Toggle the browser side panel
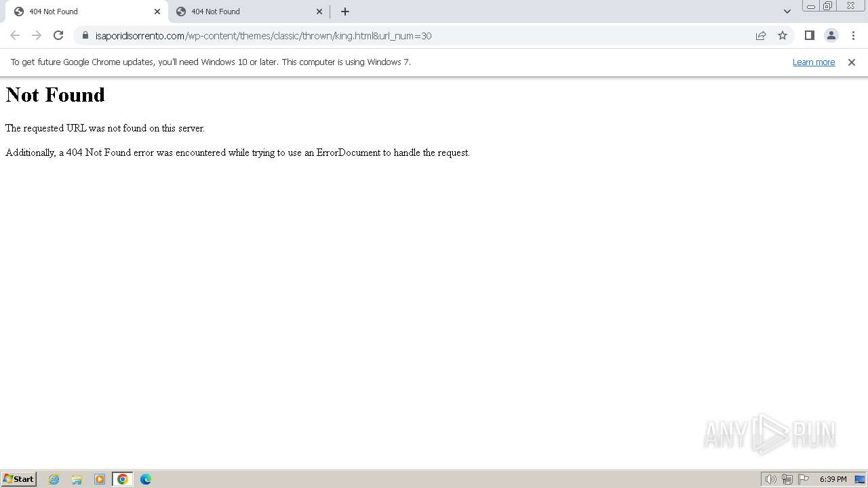 pyautogui.click(x=809, y=35)
